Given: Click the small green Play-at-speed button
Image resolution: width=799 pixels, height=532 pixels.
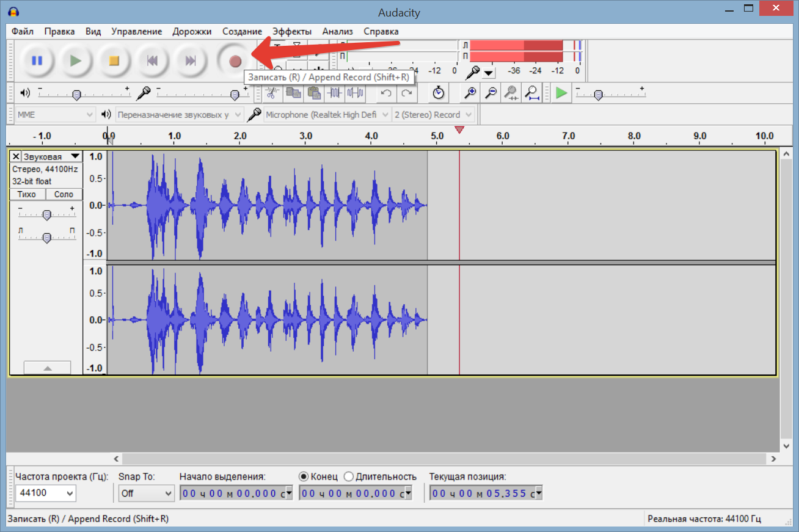Looking at the screenshot, I should (x=561, y=93).
